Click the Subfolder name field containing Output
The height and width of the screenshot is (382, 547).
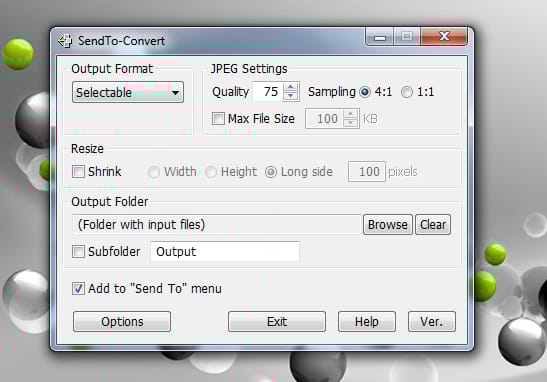click(225, 252)
